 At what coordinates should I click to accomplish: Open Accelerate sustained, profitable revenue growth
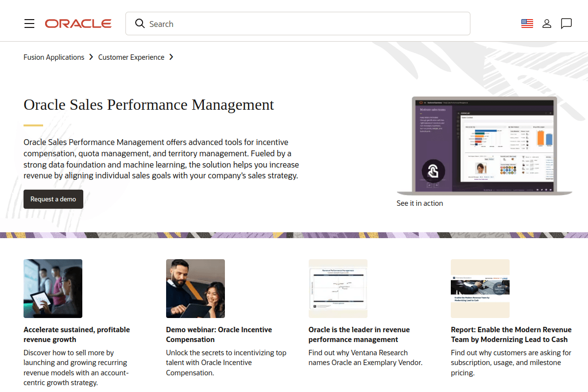click(77, 335)
